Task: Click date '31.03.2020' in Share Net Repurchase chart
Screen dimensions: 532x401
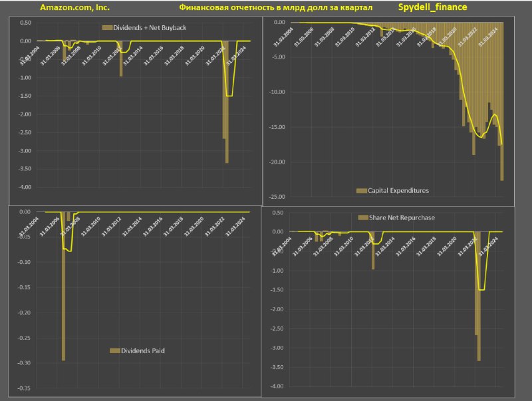Action: click(x=447, y=246)
